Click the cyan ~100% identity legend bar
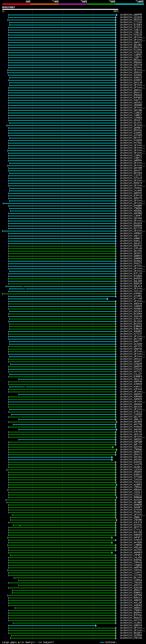146x644 pixels. pyautogui.click(x=129, y=4)
